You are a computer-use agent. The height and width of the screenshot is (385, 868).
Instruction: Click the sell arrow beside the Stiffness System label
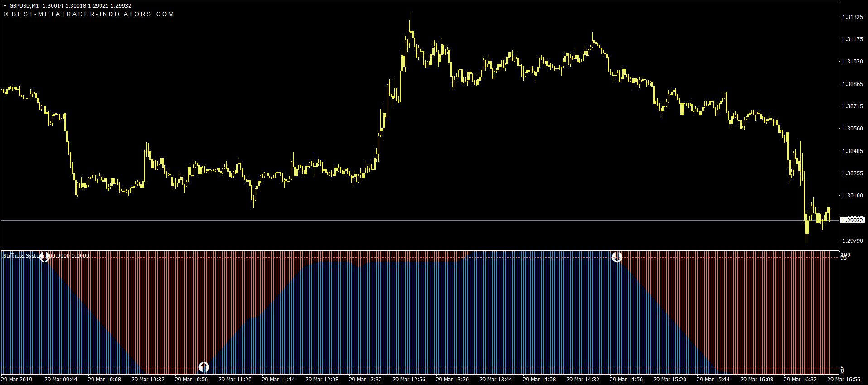pyautogui.click(x=44, y=257)
